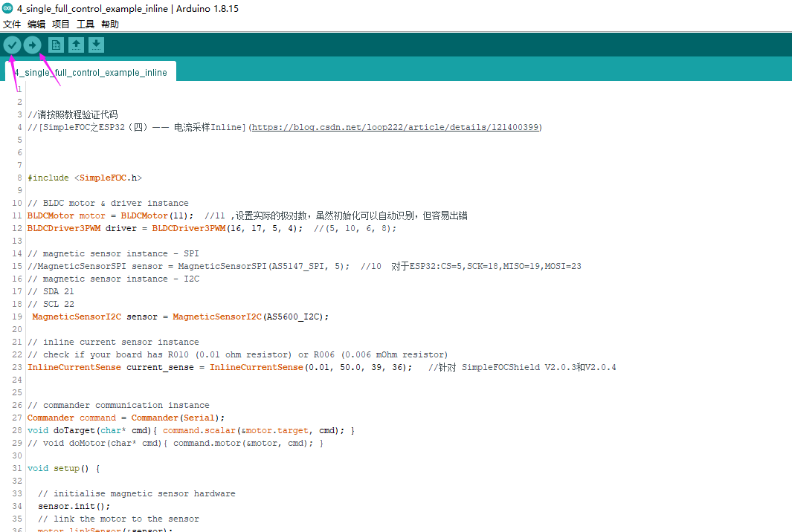Select the 4_single_full_control_example_inline tab
This screenshot has width=792, height=532.
pos(89,72)
